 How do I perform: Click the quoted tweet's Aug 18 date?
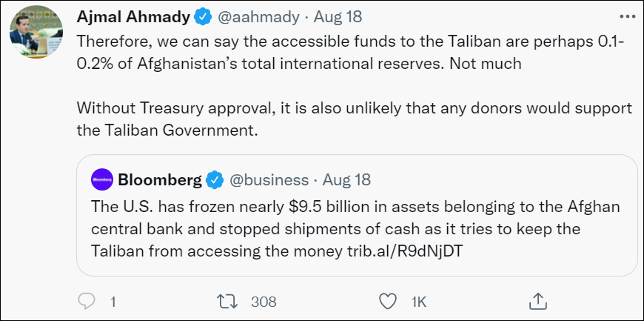[347, 179]
